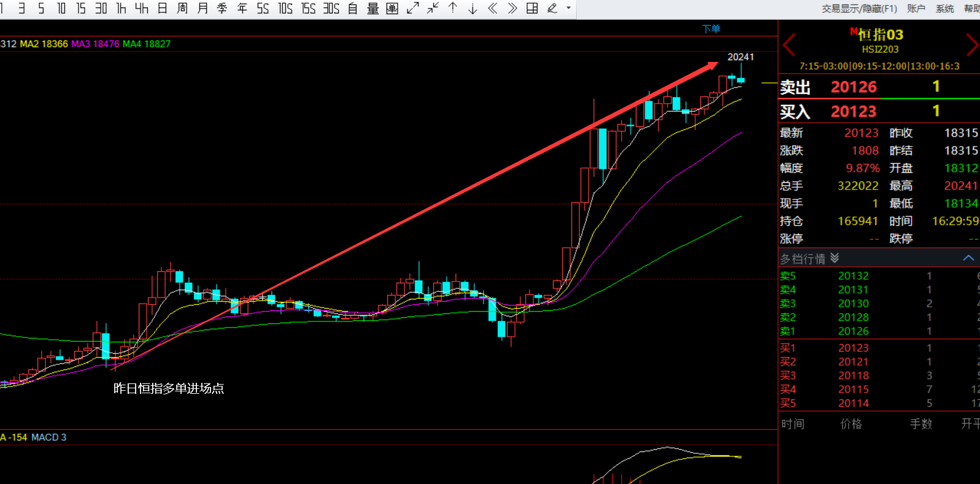Click the double left chevron icon
980x484 pixels.
coord(492,9)
